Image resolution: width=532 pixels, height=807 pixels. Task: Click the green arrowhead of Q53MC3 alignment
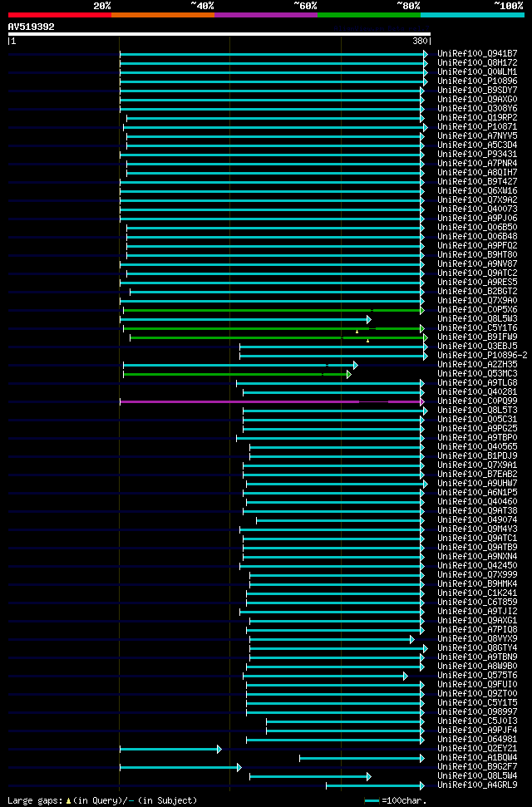(348, 374)
